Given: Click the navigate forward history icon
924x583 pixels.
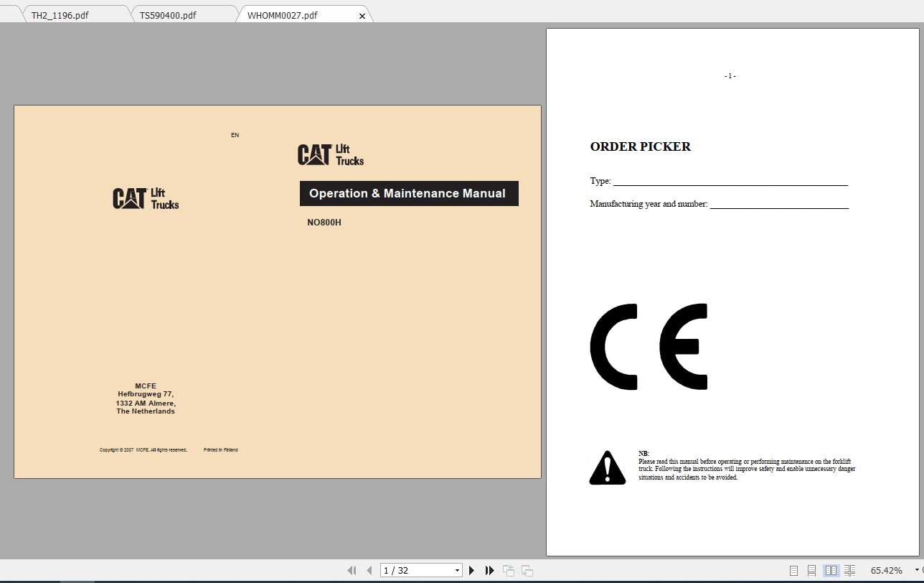Looking at the screenshot, I should point(527,569).
